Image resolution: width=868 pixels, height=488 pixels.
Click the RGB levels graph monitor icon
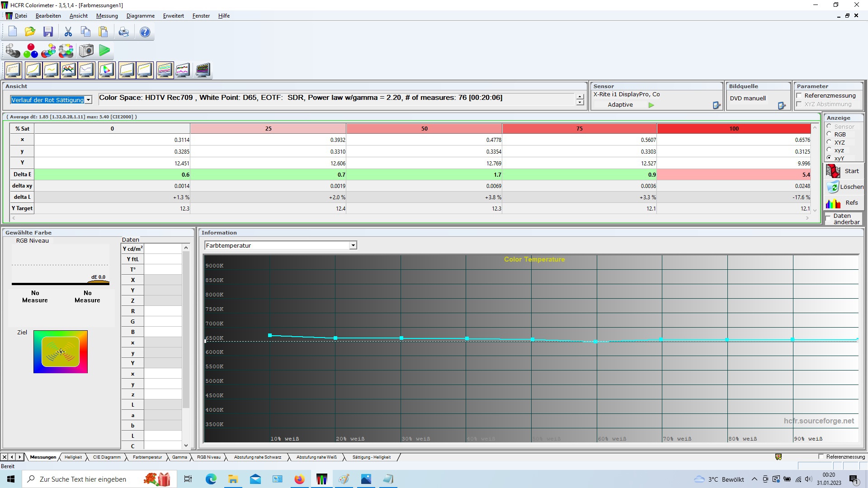click(68, 70)
